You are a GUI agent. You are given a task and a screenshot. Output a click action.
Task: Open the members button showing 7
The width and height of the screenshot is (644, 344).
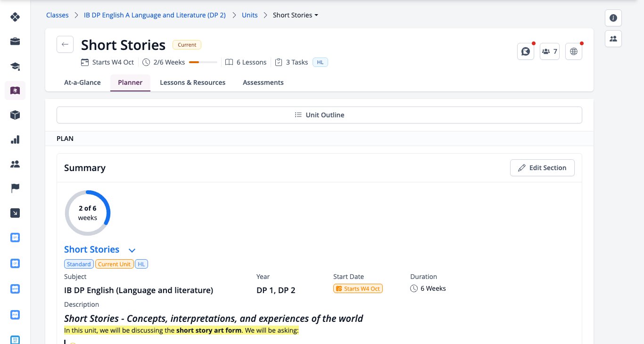coord(550,51)
